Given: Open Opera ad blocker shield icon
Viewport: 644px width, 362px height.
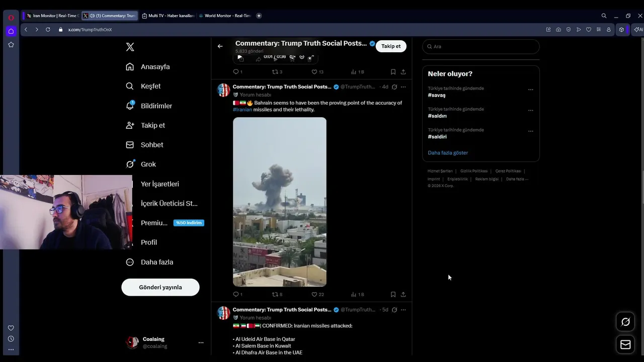Looking at the screenshot, I should point(569,30).
